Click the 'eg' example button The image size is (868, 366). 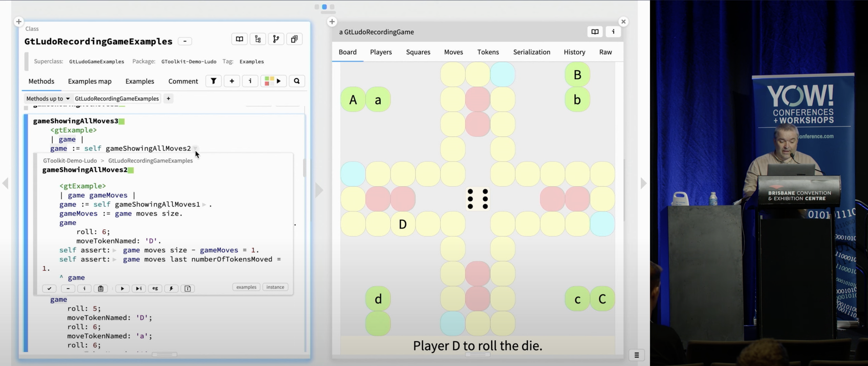tap(155, 288)
